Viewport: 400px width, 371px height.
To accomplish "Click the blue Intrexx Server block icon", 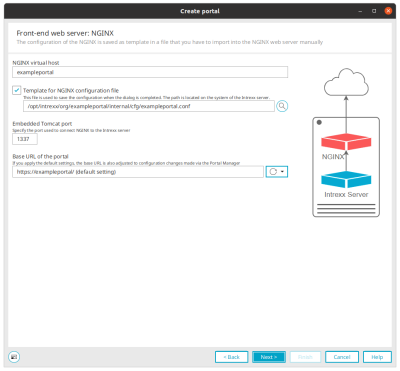I will (x=346, y=179).
